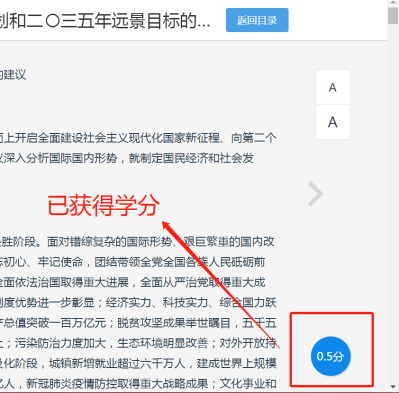
Task: Click the line containing 现代化国家新征程
Action: pyautogui.click(x=138, y=138)
